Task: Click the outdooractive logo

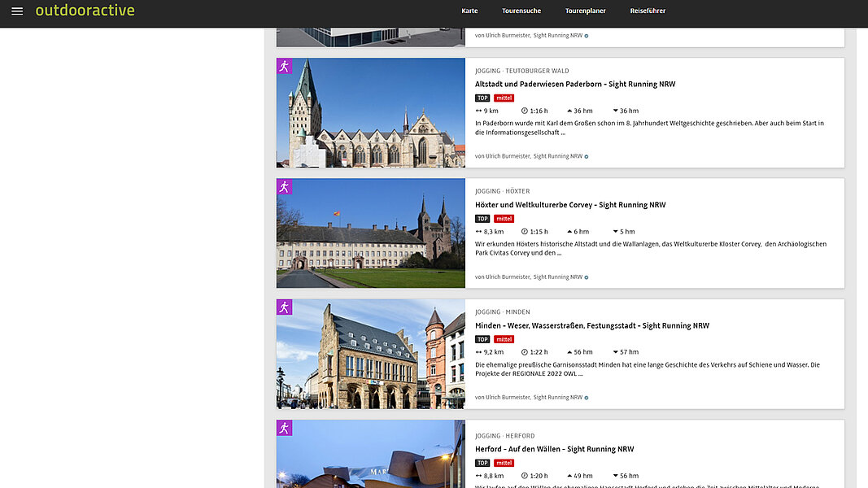Action: (x=85, y=11)
